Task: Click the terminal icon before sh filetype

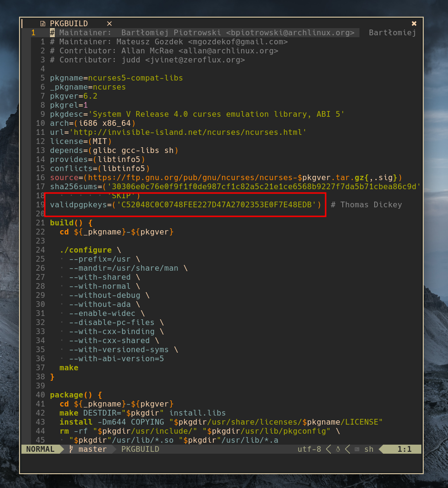Action: (356, 449)
